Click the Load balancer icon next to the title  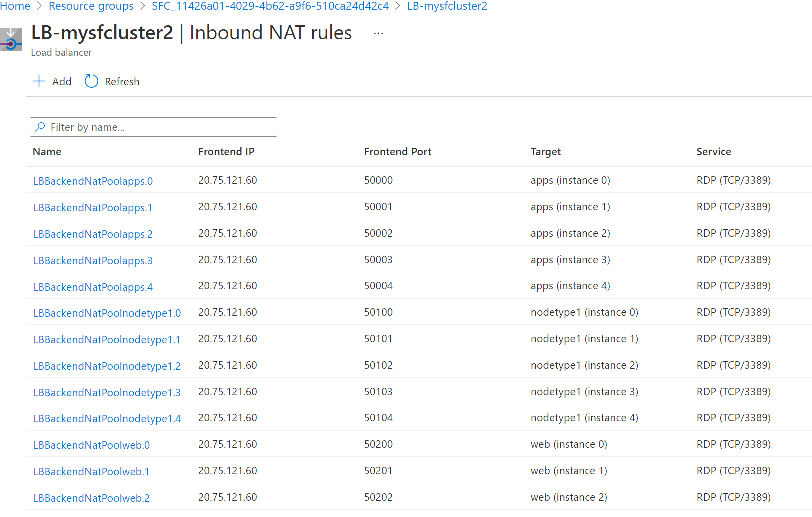pyautogui.click(x=11, y=40)
